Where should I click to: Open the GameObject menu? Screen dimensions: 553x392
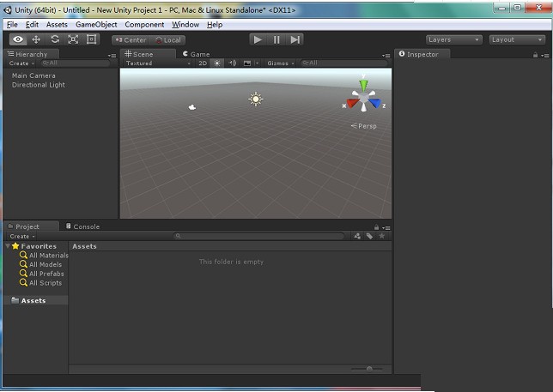point(96,25)
